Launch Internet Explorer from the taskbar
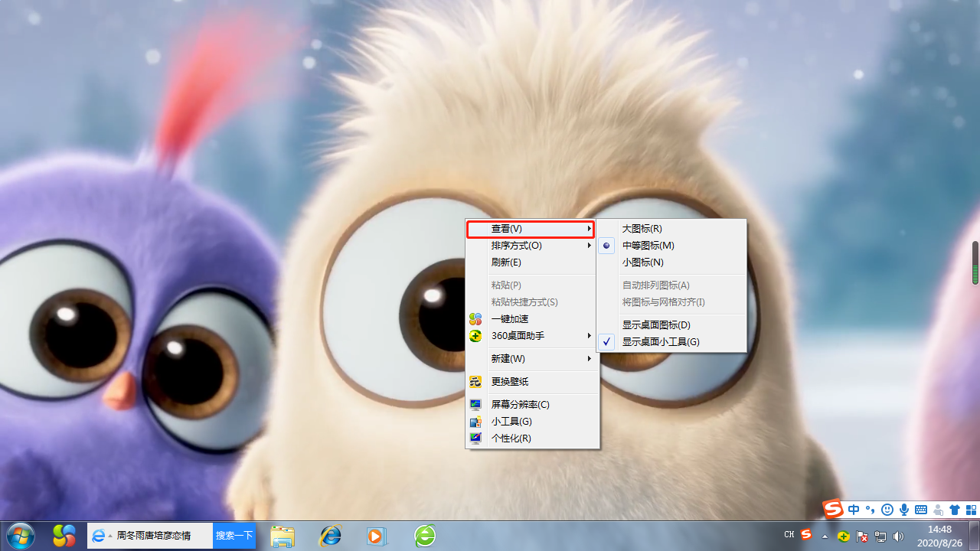 [330, 536]
